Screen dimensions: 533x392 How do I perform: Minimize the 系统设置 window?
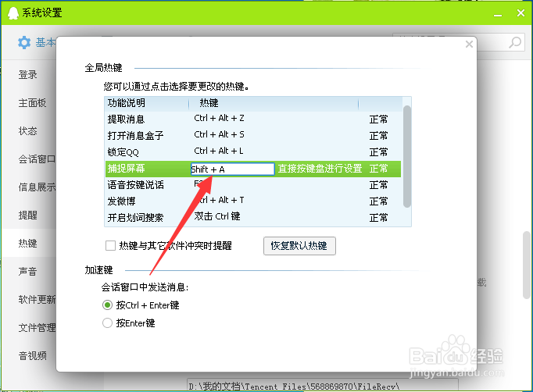click(x=498, y=15)
